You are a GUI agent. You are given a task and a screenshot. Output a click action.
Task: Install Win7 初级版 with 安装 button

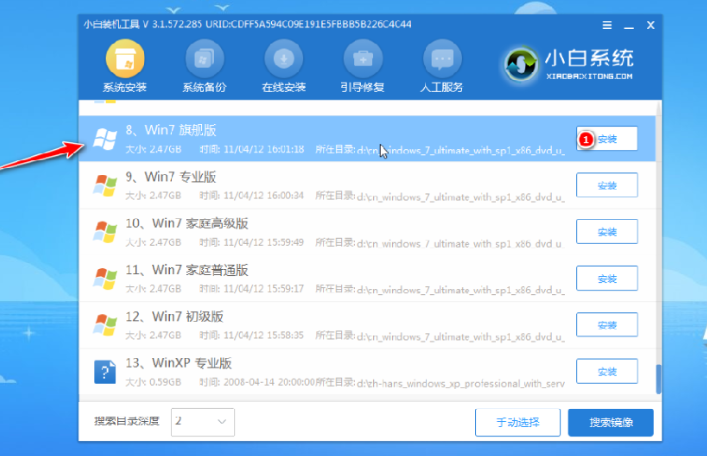coord(607,325)
